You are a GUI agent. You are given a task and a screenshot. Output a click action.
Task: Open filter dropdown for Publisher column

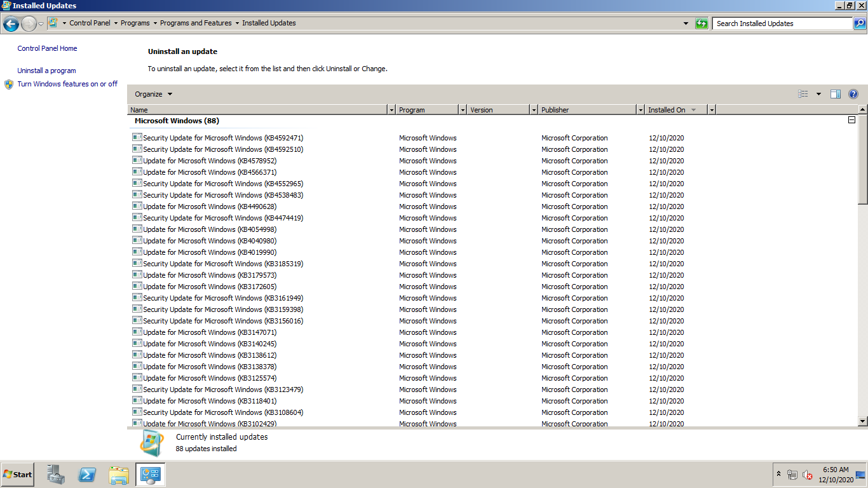(641, 110)
